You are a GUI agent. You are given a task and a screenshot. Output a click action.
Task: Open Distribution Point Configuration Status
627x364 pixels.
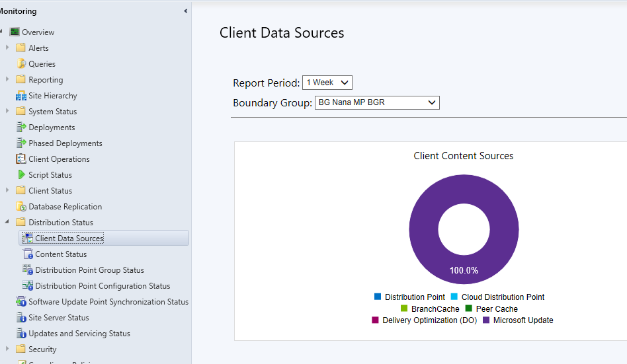[x=103, y=286]
